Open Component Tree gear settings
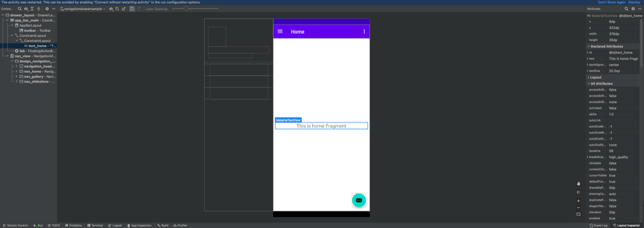The image size is (644, 228). 47,9
